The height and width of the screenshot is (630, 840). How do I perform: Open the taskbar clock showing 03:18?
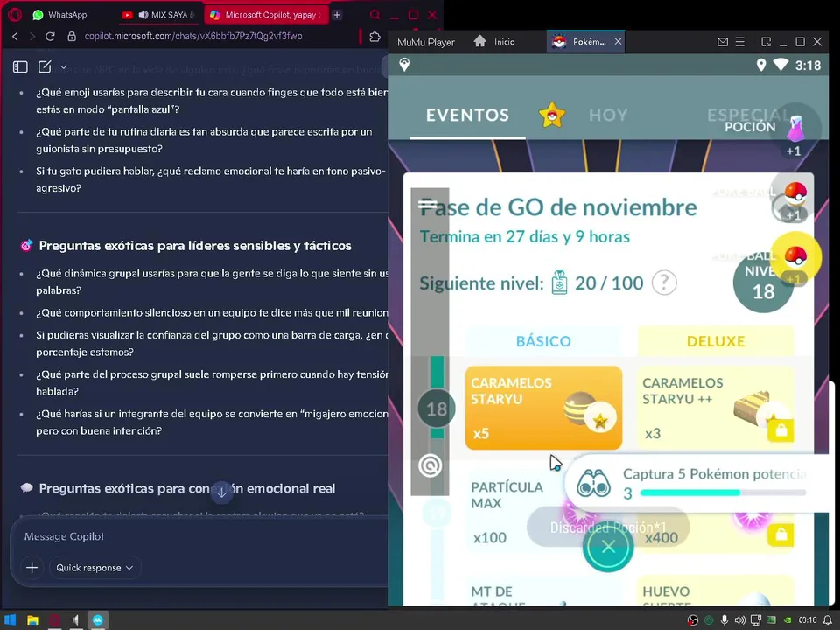[x=808, y=619]
